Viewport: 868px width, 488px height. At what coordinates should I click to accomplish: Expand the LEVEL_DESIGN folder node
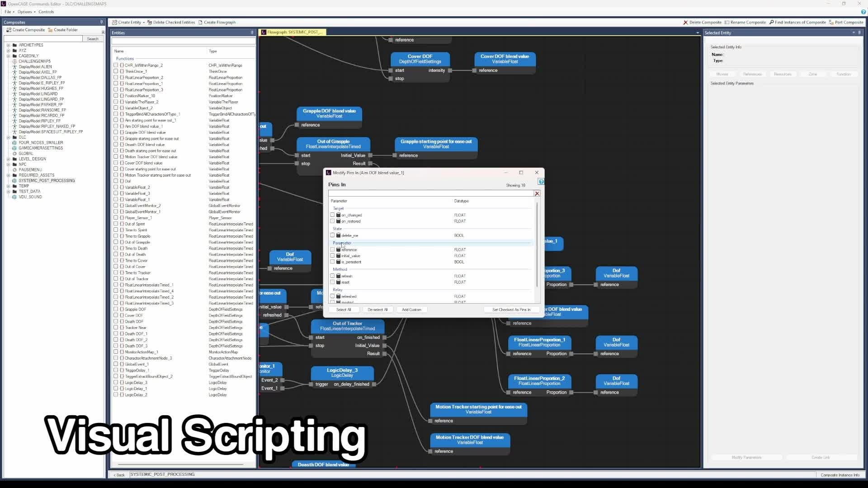8,159
